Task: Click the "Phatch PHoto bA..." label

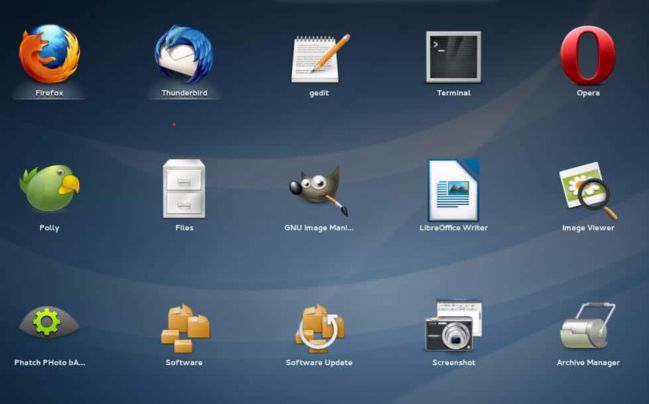Action: 50,363
